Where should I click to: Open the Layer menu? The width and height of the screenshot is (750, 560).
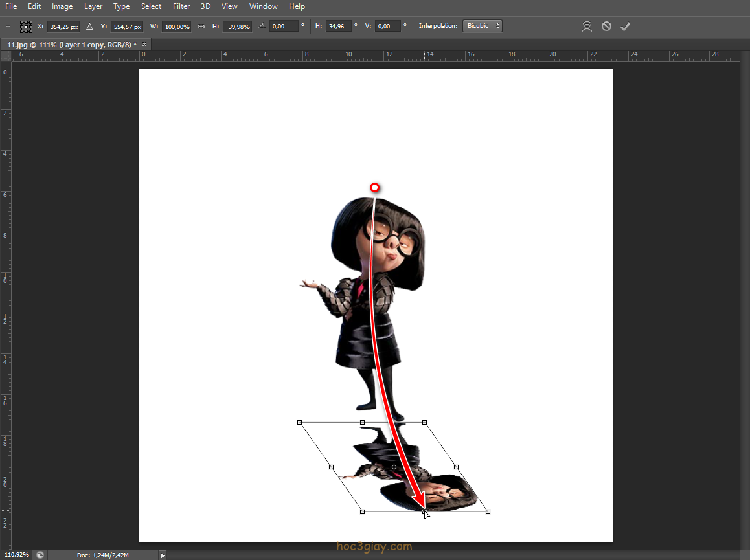(x=93, y=6)
